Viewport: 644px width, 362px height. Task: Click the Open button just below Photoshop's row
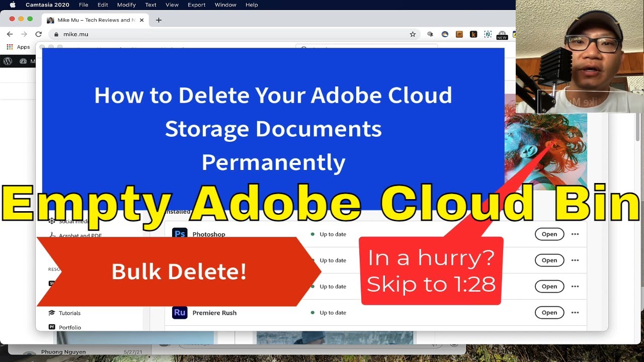(549, 260)
